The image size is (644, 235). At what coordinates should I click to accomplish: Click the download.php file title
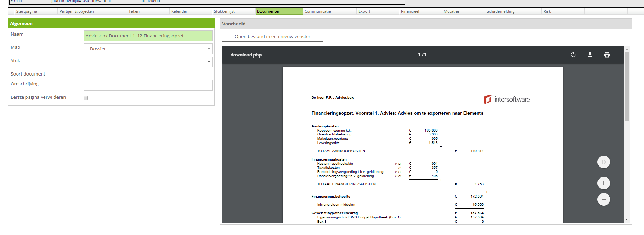[246, 55]
